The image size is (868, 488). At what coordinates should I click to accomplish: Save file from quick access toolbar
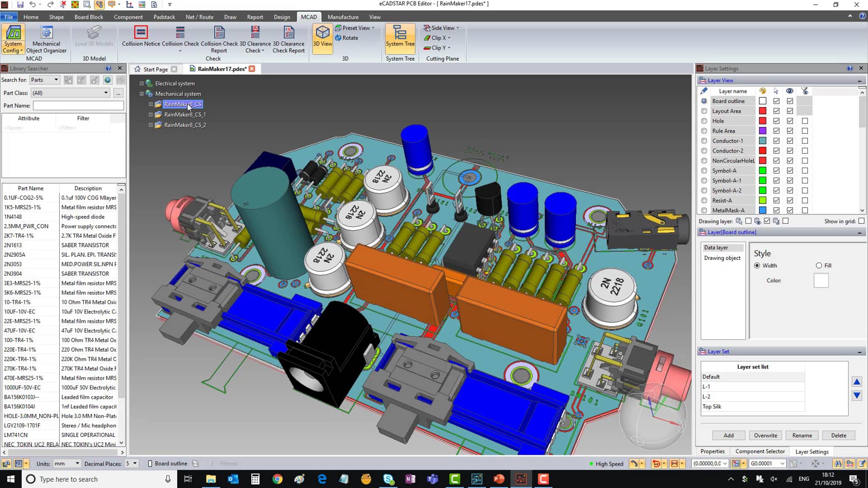(20, 5)
